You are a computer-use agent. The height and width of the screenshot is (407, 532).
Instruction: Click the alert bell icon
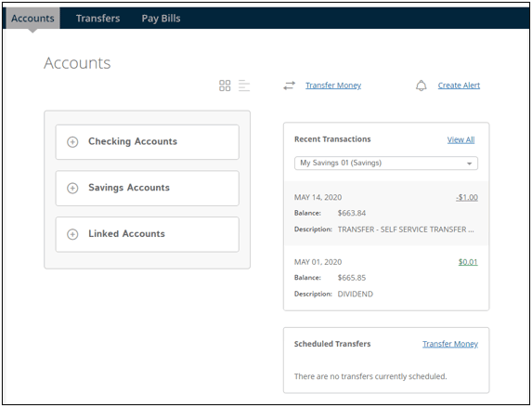(422, 85)
